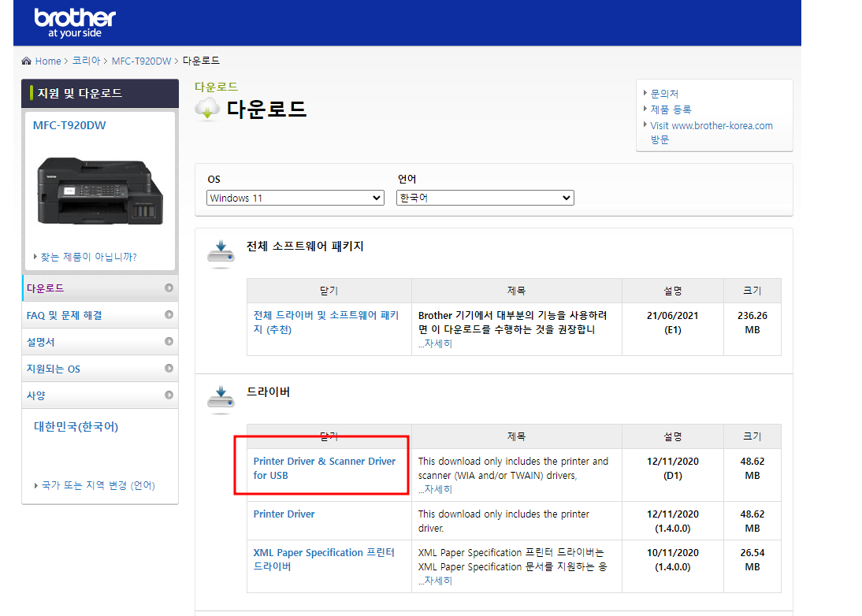Open the 언어 dropdown showing 한국어

coord(485,198)
